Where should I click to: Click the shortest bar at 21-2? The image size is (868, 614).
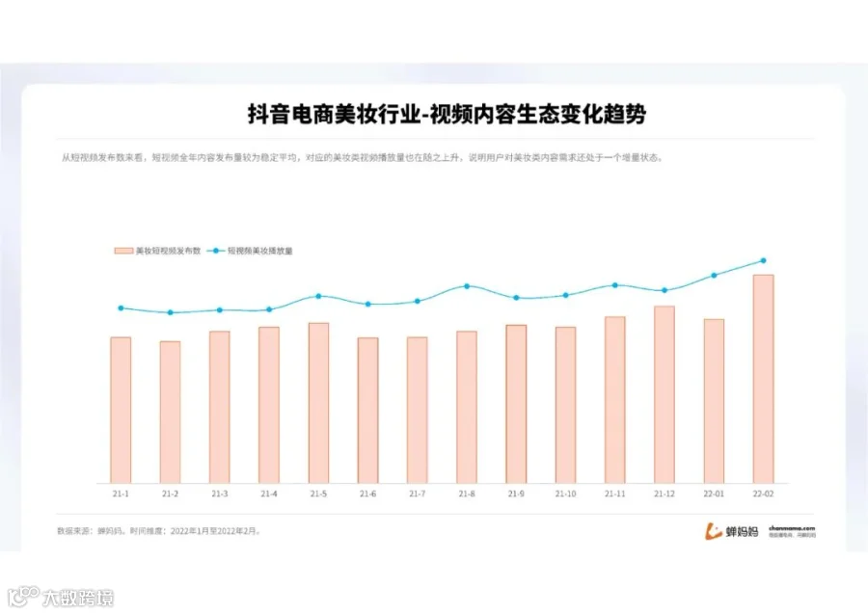(x=170, y=410)
